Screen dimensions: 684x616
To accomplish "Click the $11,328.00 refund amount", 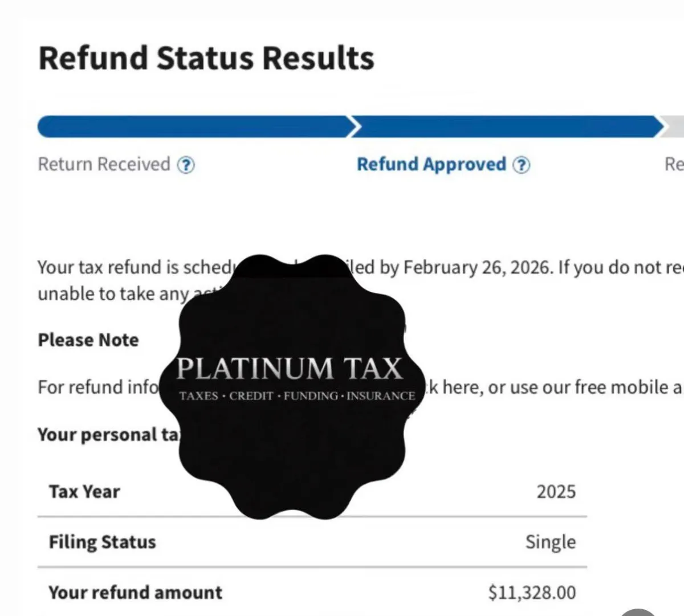I will point(532,593).
